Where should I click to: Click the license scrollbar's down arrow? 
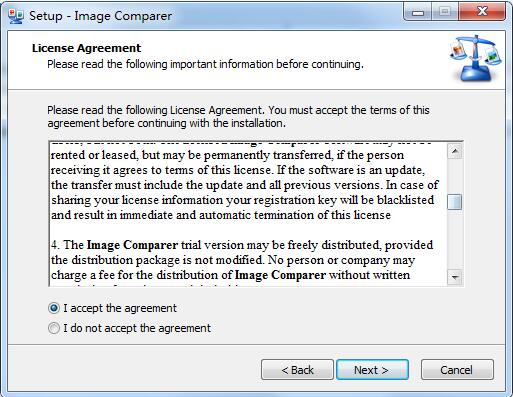455,277
